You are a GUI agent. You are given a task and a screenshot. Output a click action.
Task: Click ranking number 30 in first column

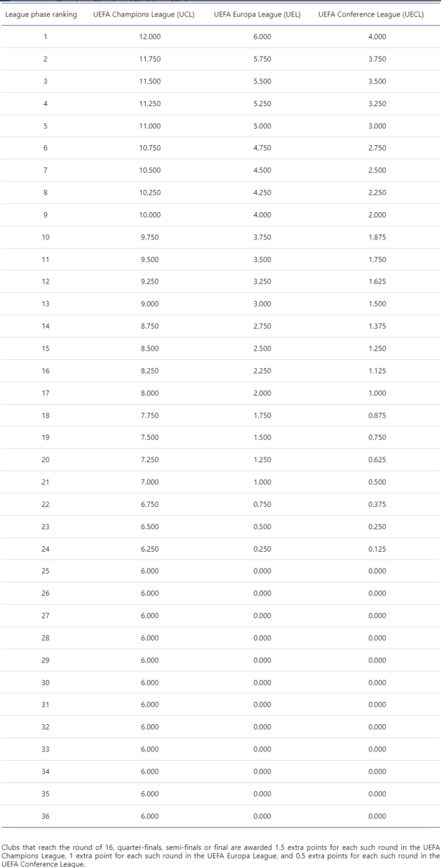pos(45,682)
